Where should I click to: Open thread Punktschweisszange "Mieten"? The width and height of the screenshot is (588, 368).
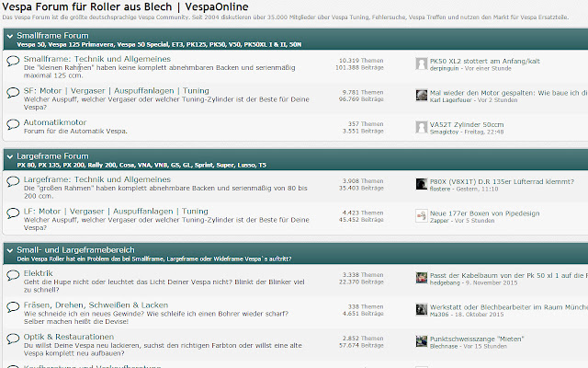[x=477, y=339]
